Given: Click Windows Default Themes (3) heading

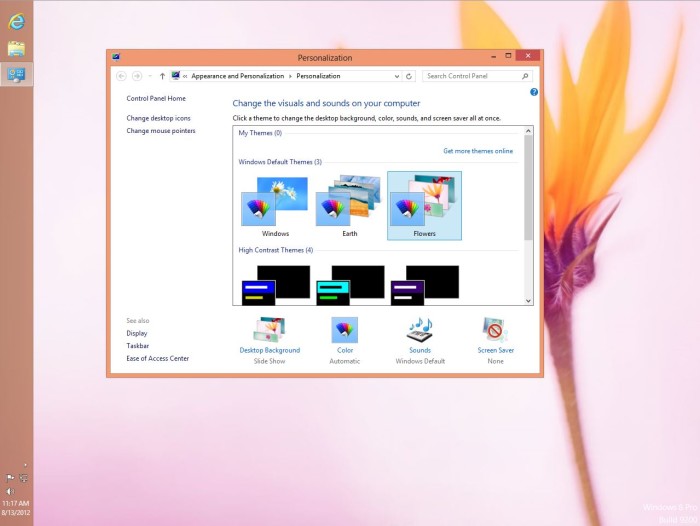Looking at the screenshot, I should point(280,162).
